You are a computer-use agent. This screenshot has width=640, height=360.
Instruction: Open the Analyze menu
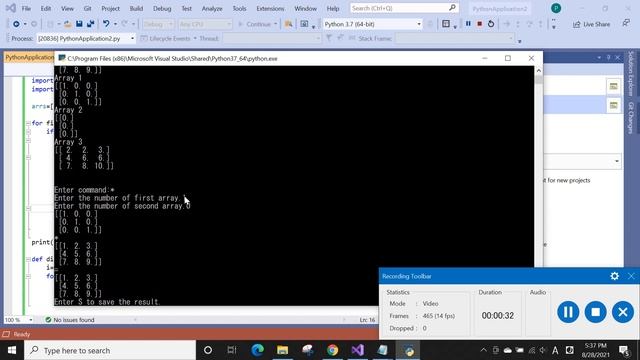coord(212,8)
